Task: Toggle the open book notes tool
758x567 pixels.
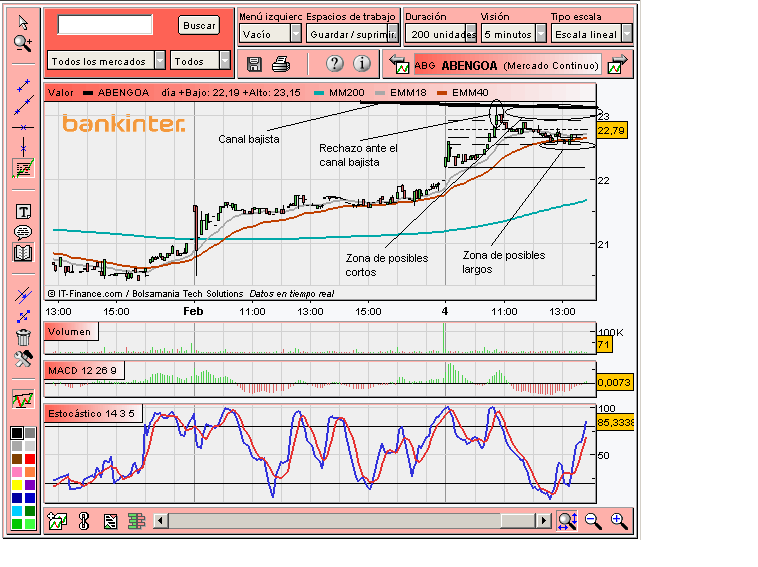Action: 23,253
